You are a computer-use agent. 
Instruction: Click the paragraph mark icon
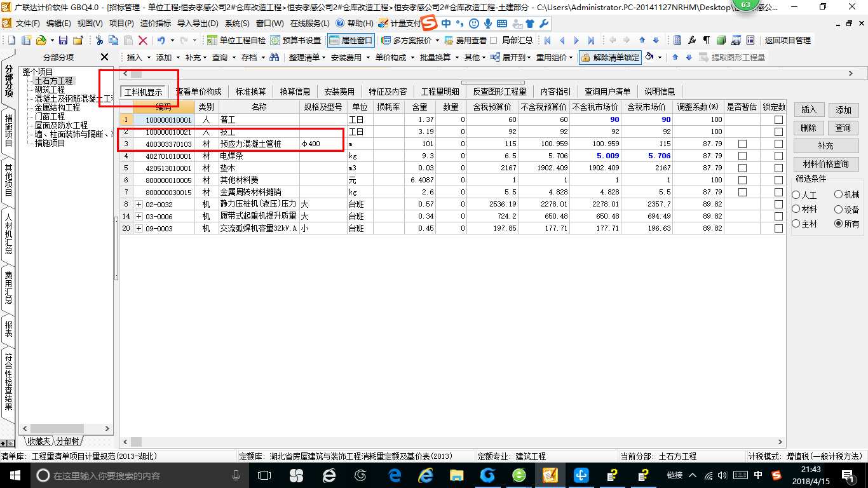(x=707, y=40)
